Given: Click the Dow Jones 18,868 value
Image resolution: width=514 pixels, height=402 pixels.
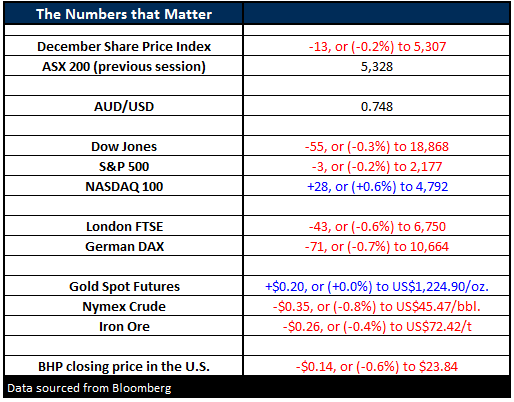Looking at the screenshot, I should [377, 146].
